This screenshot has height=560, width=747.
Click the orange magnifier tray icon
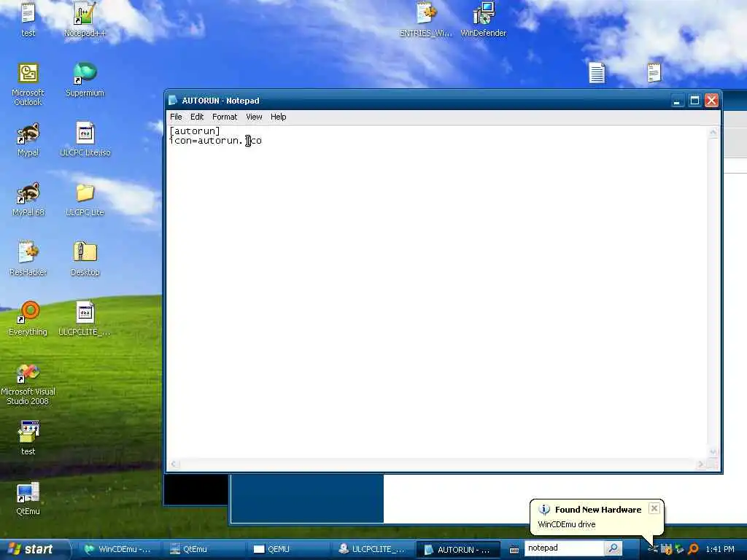point(693,549)
